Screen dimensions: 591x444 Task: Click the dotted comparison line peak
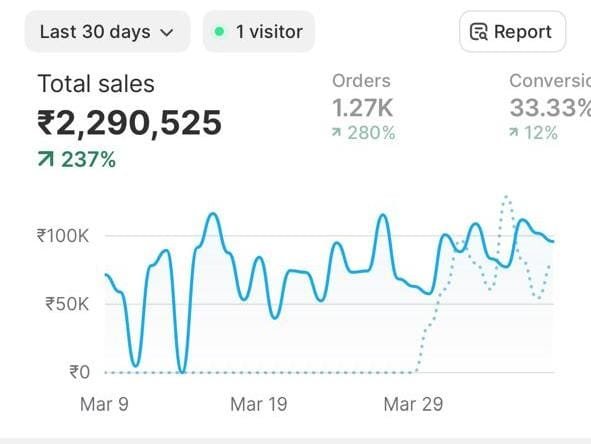(506, 197)
